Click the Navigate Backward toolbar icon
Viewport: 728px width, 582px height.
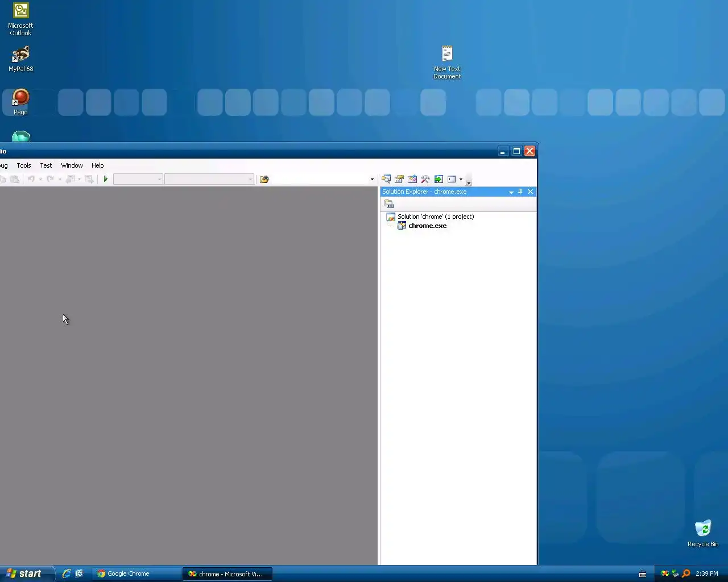click(70, 179)
